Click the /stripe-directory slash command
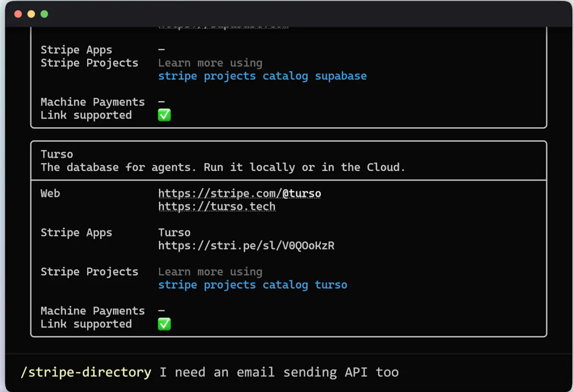 86,372
